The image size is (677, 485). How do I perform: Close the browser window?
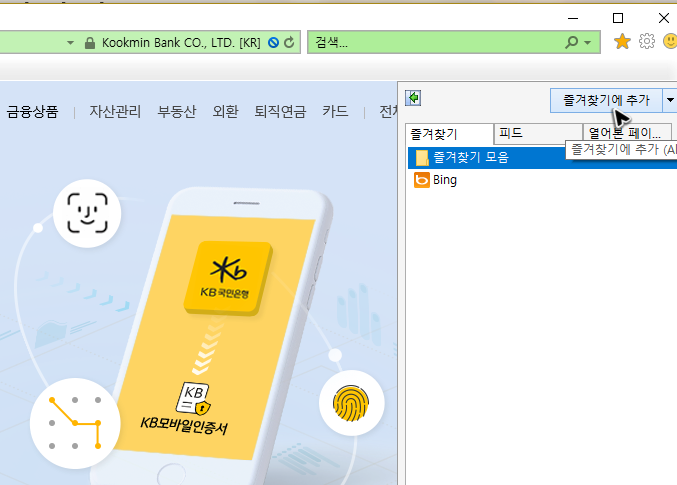click(x=664, y=18)
